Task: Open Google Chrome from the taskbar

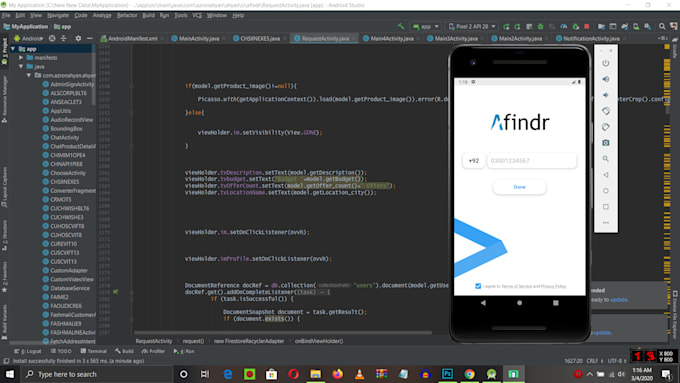Action: tap(469, 374)
